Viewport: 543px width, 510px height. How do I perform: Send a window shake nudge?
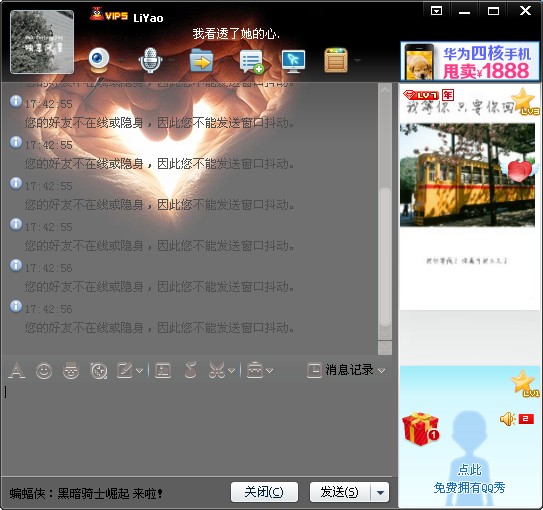pyautogui.click(x=99, y=371)
